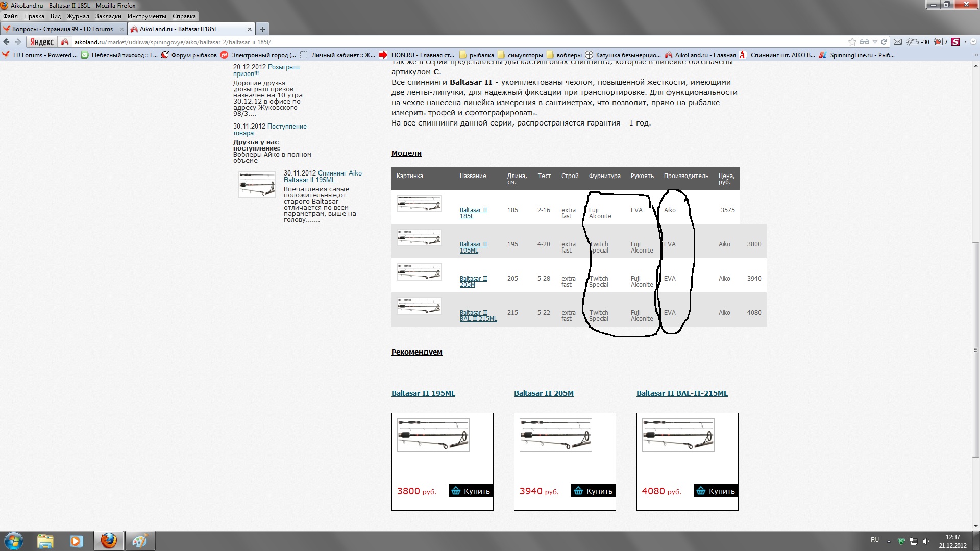Click the Yandex logo button

pyautogui.click(x=42, y=42)
